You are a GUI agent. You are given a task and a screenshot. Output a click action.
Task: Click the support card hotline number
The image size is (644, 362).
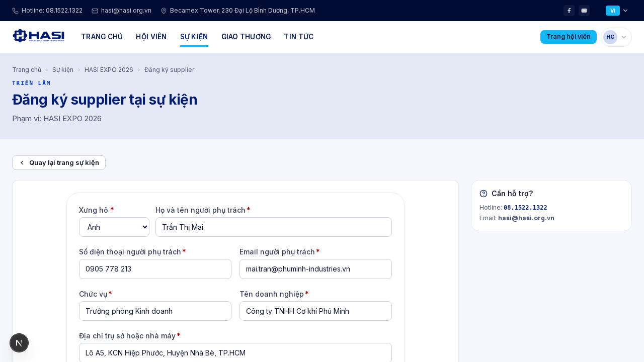tap(525, 208)
